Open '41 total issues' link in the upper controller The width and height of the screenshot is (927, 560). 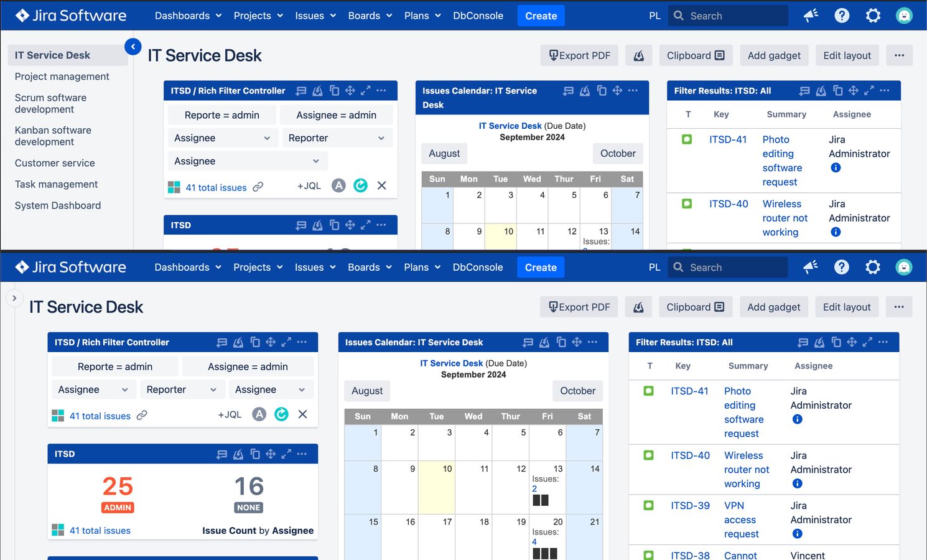(216, 187)
